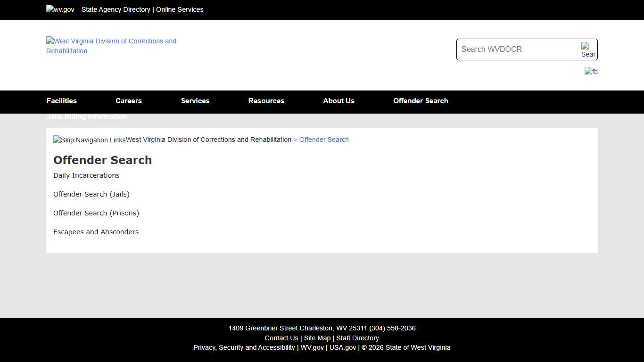
Task: Open Jails Billing Information
Action: [x=86, y=116]
